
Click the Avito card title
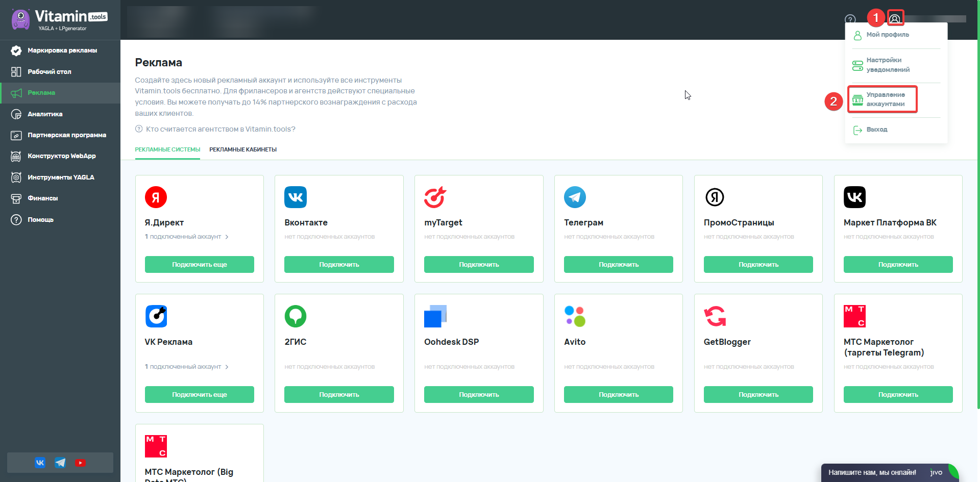pos(575,342)
